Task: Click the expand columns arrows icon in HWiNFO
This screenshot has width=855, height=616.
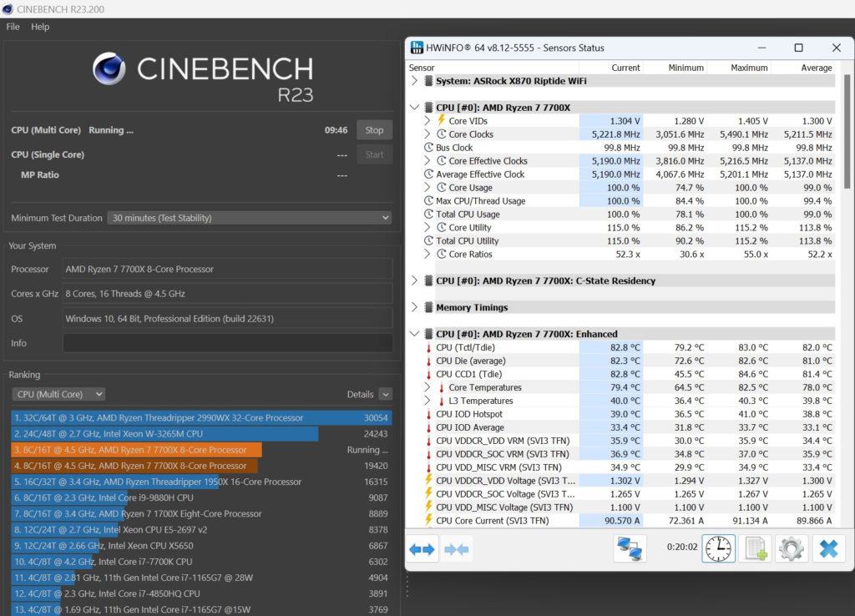Action: pos(423,549)
